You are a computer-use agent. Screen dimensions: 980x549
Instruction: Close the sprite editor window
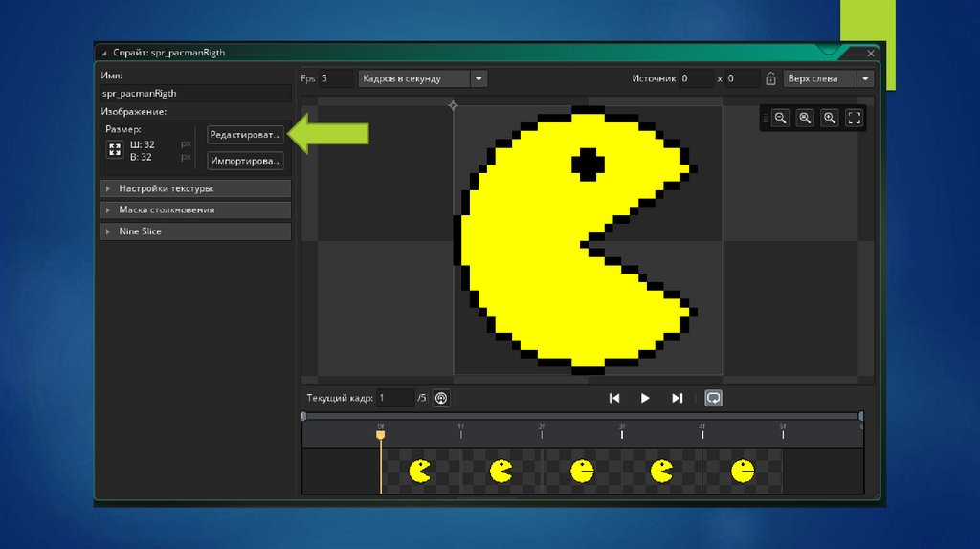point(871,54)
